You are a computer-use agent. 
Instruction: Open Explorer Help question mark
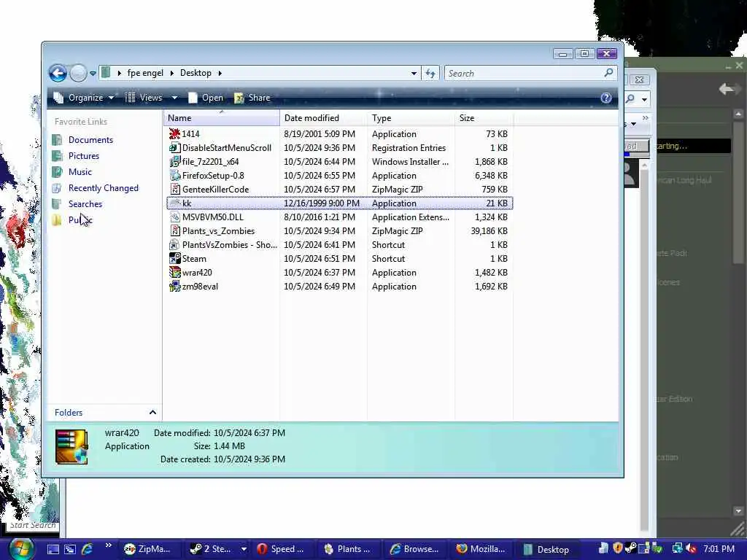(606, 98)
